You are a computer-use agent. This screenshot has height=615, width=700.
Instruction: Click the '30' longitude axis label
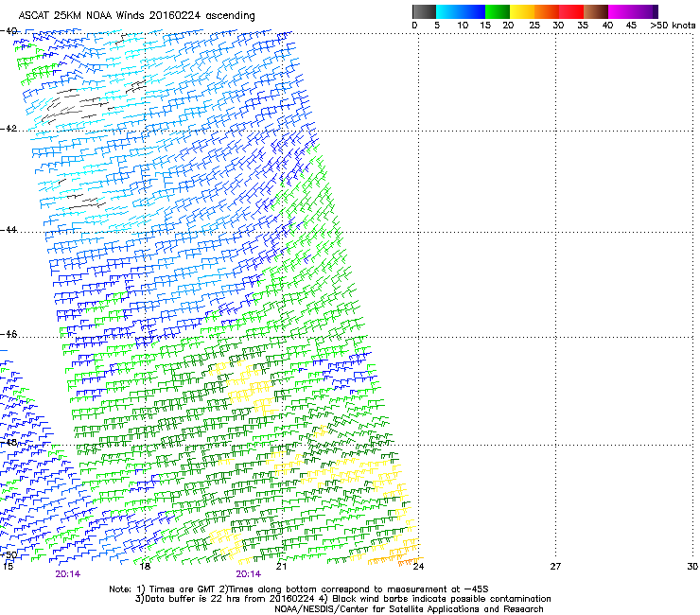(692, 567)
